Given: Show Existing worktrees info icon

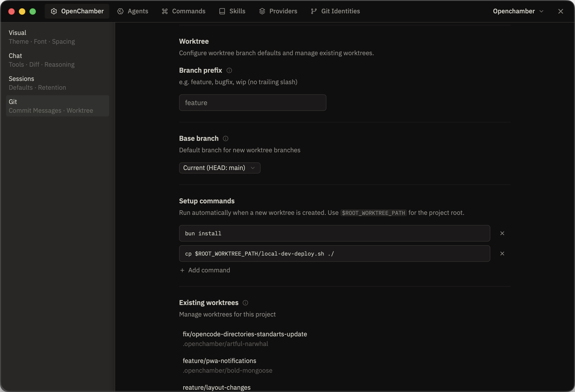Looking at the screenshot, I should (245, 303).
